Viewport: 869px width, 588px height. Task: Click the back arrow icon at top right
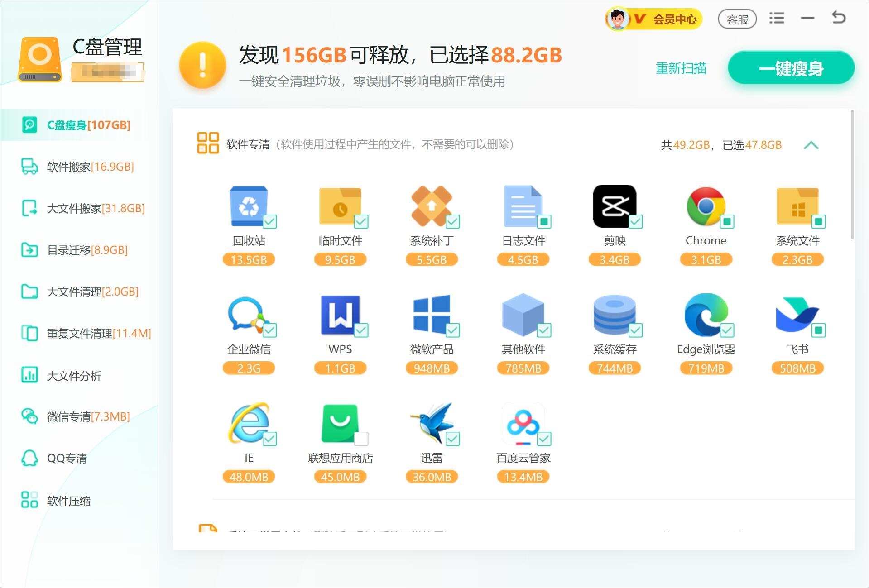pos(839,18)
